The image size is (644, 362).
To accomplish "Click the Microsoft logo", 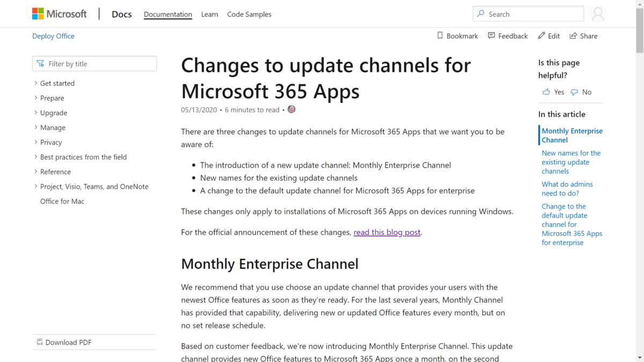I will [60, 14].
